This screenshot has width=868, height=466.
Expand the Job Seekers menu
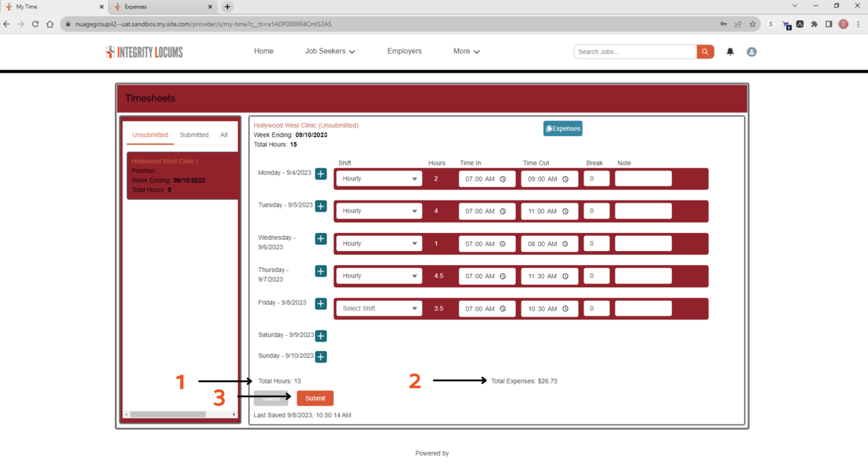click(x=330, y=51)
